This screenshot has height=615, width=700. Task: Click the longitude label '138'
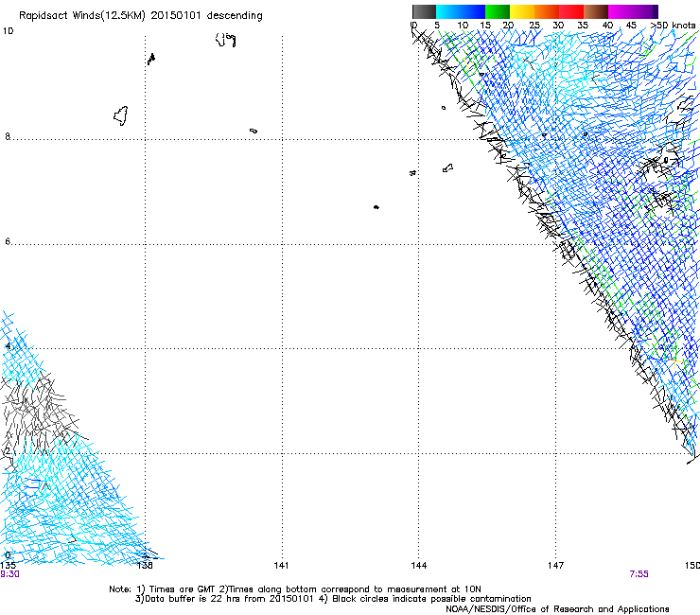(145, 566)
